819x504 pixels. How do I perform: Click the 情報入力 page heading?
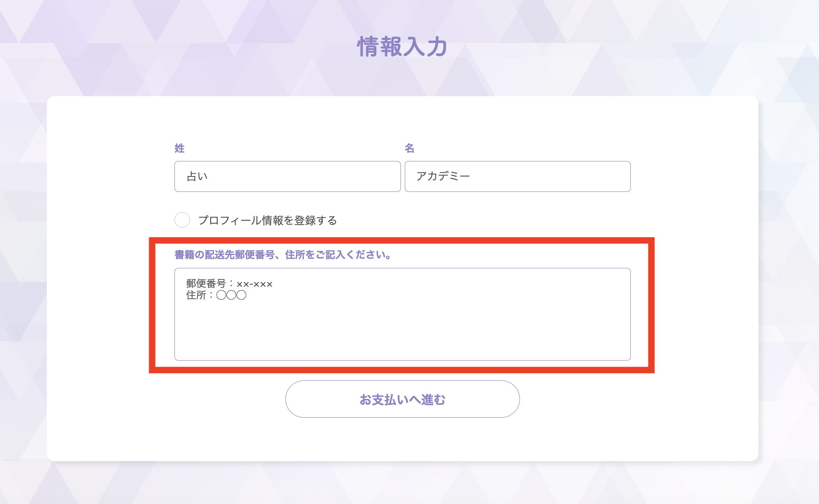pos(402,46)
